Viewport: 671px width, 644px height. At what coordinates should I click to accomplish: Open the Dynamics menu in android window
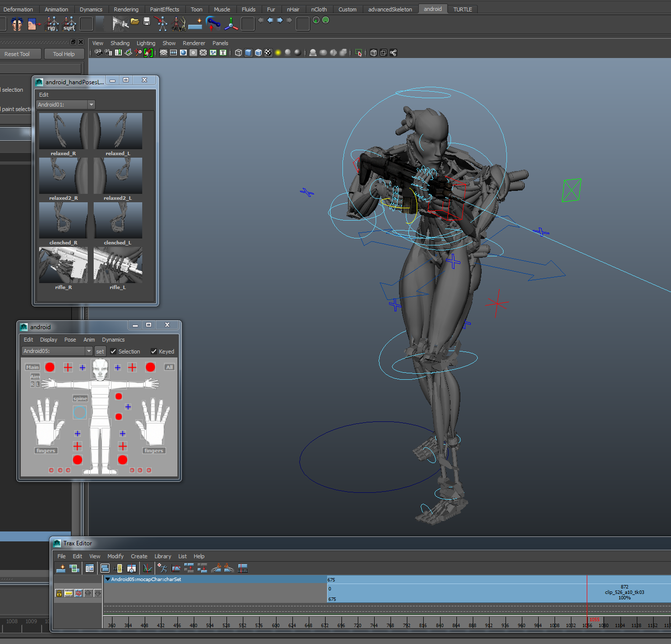(x=113, y=340)
